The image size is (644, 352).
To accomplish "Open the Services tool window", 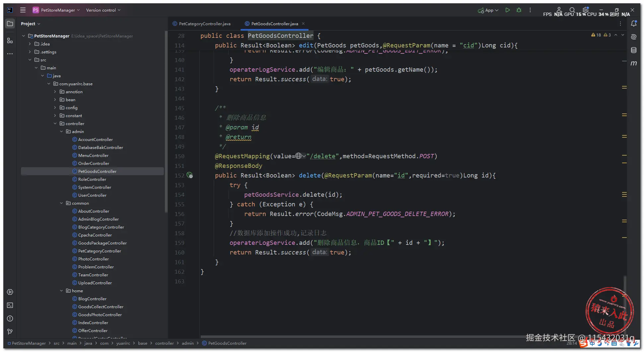I will click(x=10, y=292).
